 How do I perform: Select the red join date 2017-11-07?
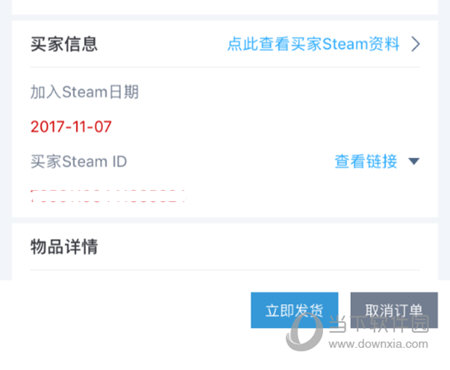point(71,127)
